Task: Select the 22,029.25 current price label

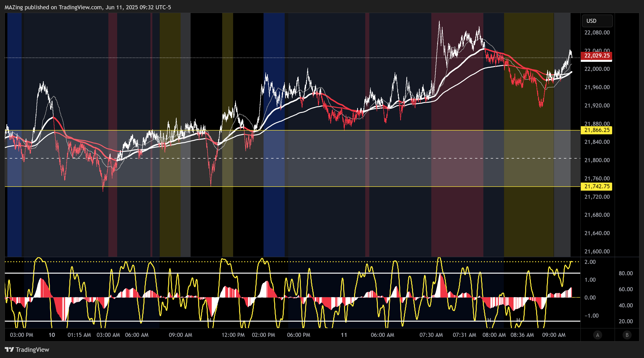Action: coord(596,55)
